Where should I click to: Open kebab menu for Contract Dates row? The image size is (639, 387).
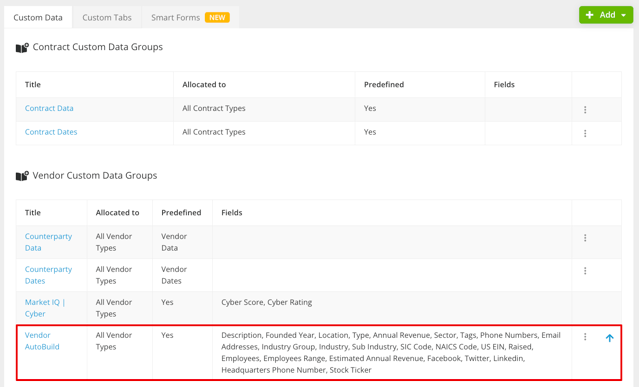tap(585, 133)
